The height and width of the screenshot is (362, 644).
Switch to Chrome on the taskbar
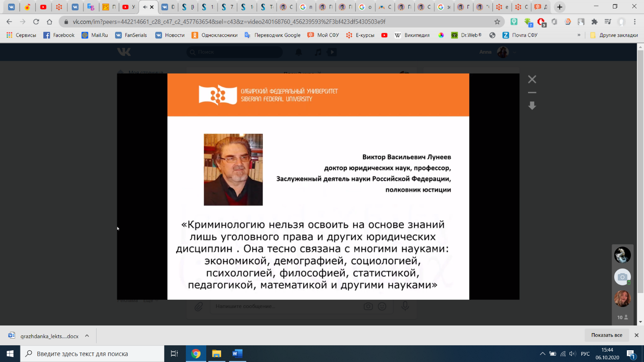(196, 354)
